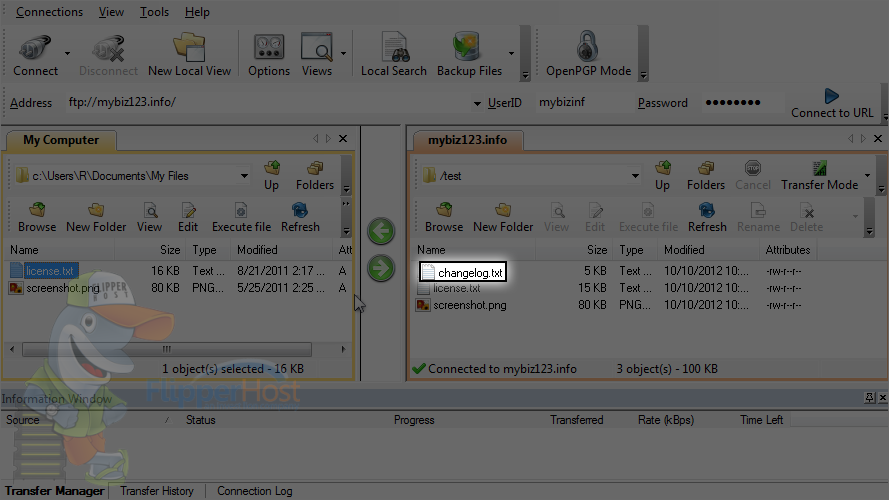This screenshot has height=500, width=889.
Task: Open the Connections menu
Action: (49, 12)
